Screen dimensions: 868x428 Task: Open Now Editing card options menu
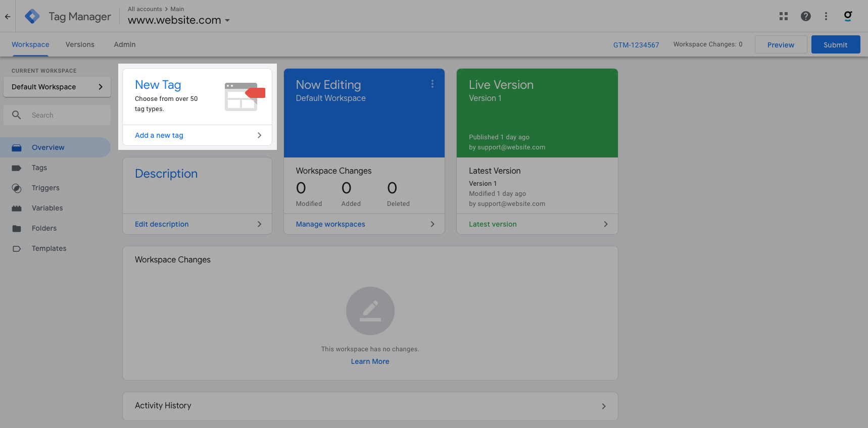432,84
